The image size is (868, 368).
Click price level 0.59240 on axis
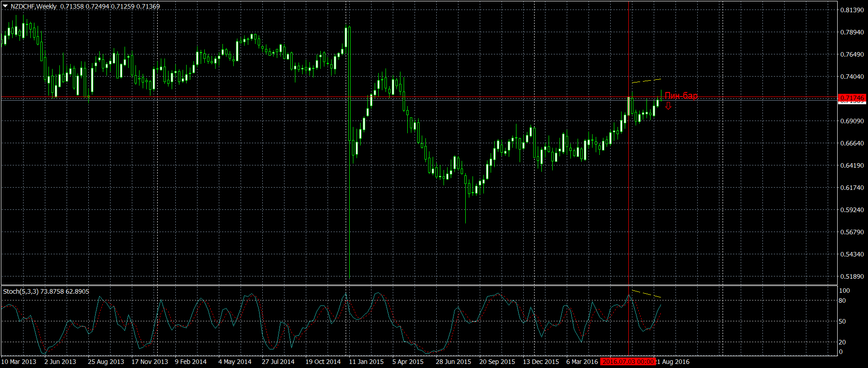tap(852, 210)
